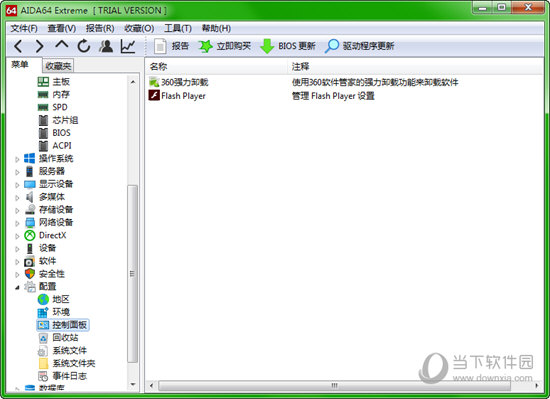Click the speaker 多媒体 icon
Screen dimensions: 550x399
pos(29,197)
